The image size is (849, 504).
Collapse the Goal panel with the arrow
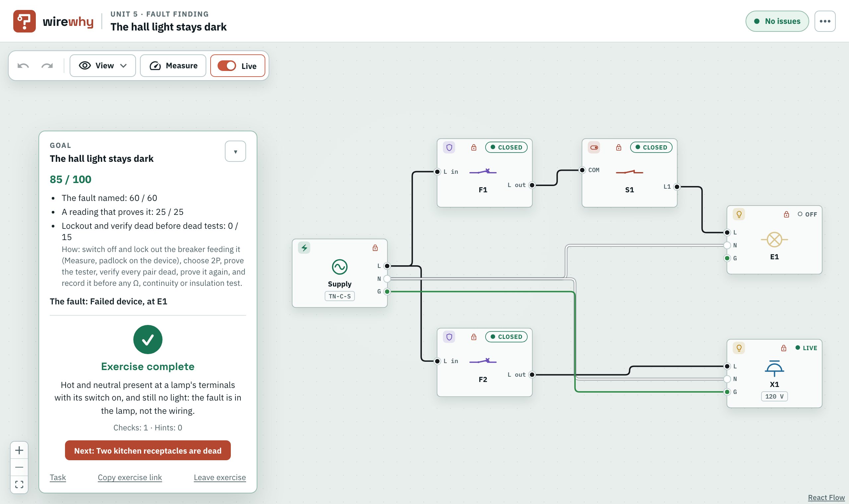tap(235, 152)
